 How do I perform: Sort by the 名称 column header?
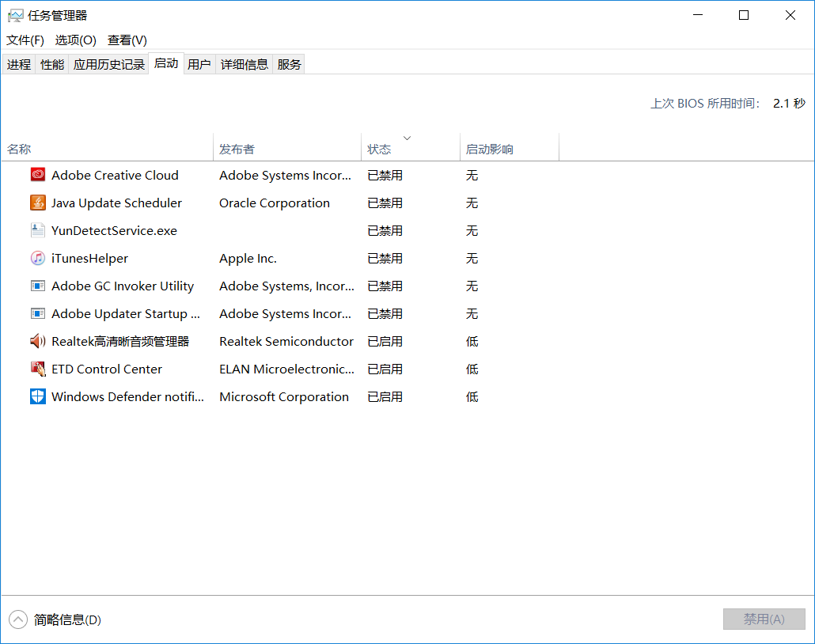coord(108,148)
